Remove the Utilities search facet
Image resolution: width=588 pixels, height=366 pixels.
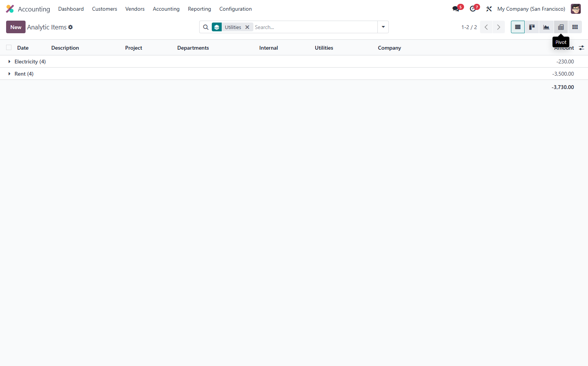[x=247, y=27]
